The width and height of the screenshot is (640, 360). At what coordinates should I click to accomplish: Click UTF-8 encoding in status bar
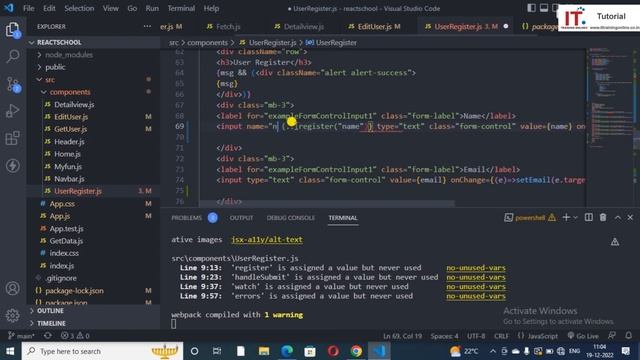coord(476,336)
